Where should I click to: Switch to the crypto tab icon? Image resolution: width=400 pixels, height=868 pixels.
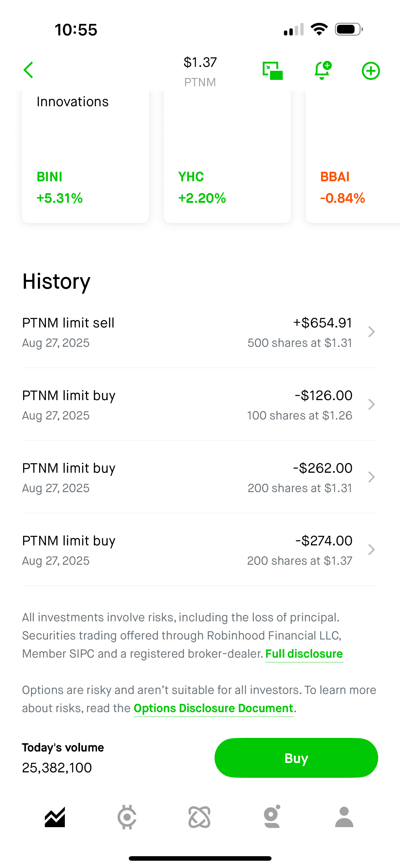pyautogui.click(x=127, y=817)
